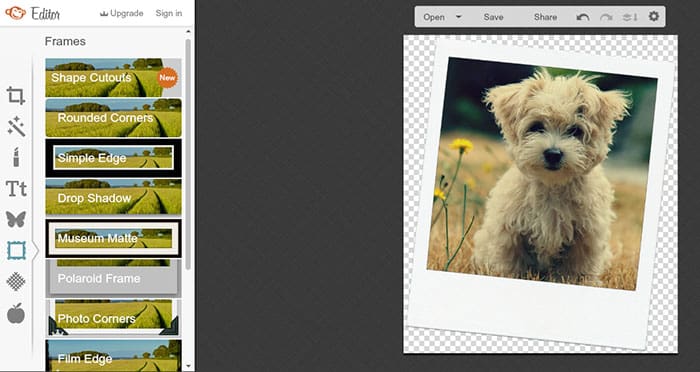Choose the Polaroid Frame option

click(113, 278)
